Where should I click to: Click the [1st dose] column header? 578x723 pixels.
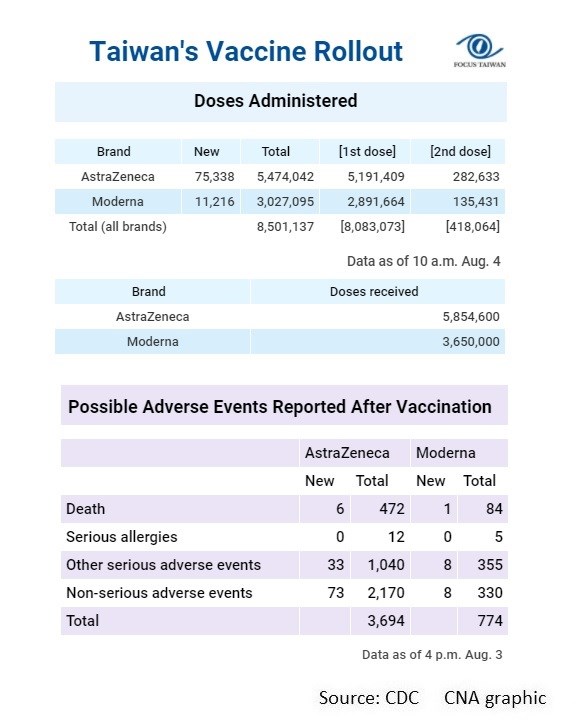tap(367, 151)
